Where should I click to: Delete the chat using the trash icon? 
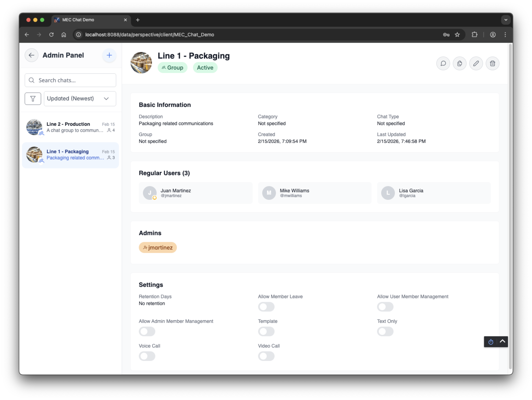coord(492,63)
